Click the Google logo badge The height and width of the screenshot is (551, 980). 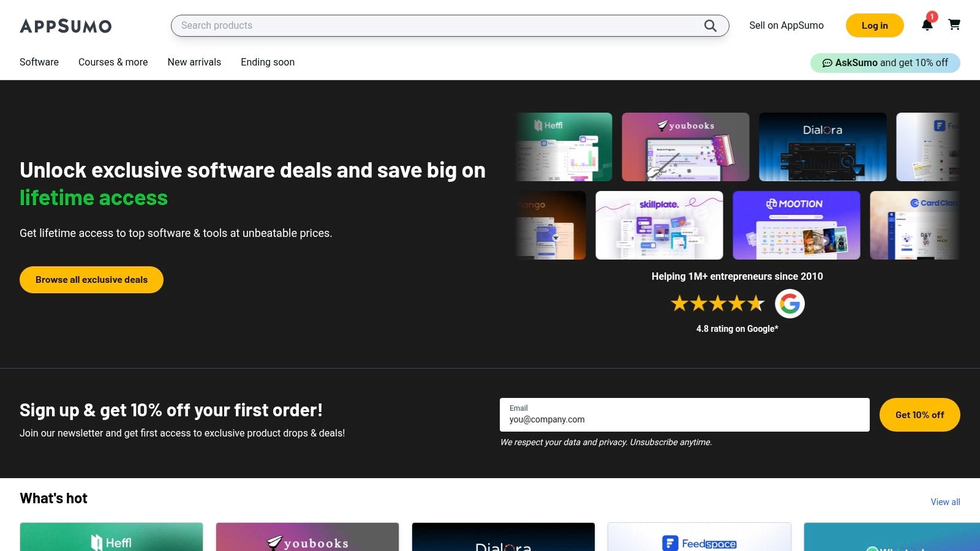point(790,304)
